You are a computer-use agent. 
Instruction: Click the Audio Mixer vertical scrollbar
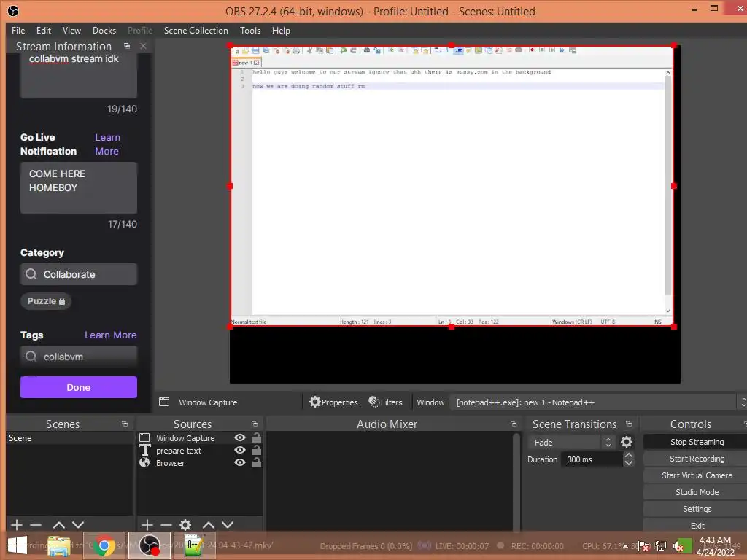[516, 481]
